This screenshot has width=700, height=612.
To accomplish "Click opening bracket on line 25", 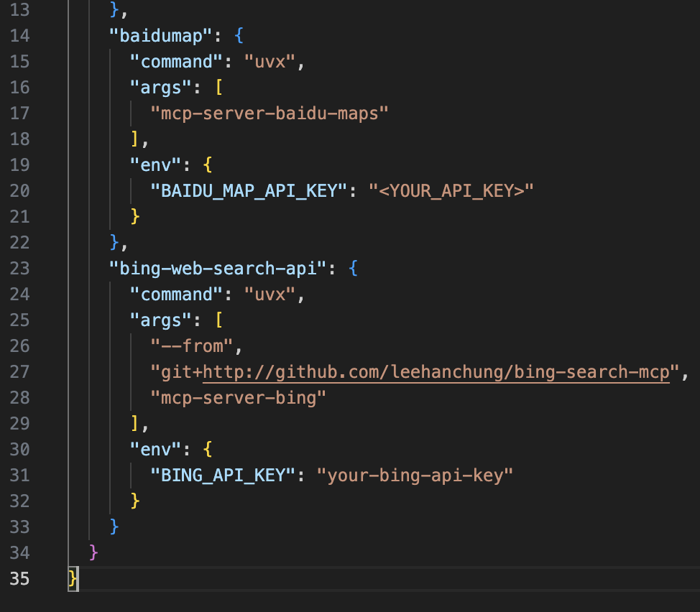I will pyautogui.click(x=218, y=320).
